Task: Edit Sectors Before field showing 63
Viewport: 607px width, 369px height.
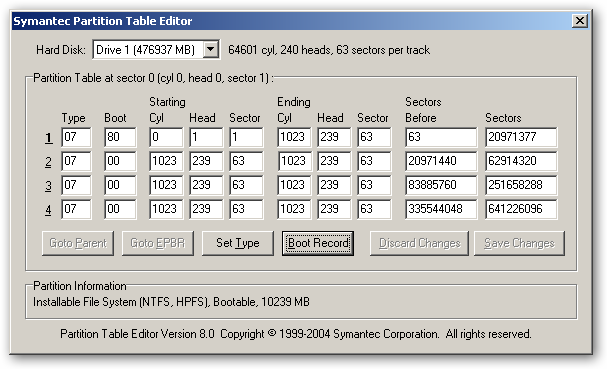Action: pyautogui.click(x=441, y=137)
